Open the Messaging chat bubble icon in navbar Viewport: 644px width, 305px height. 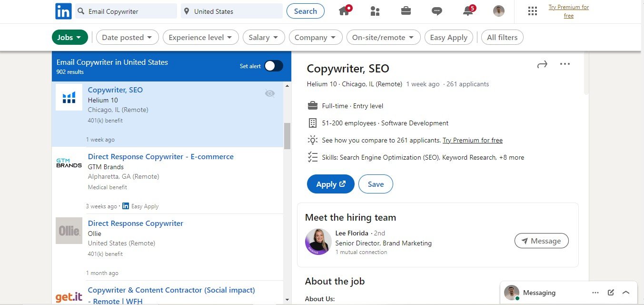(x=437, y=11)
